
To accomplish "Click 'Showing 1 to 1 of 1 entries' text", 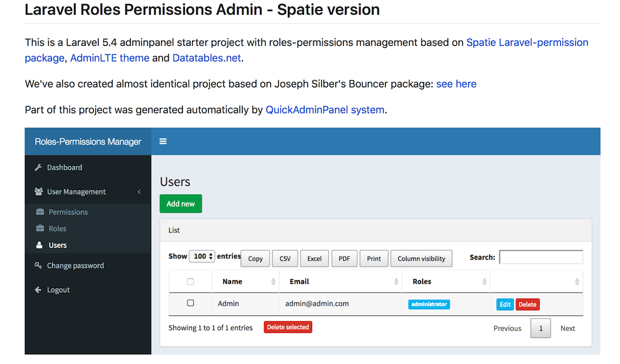I will click(210, 328).
